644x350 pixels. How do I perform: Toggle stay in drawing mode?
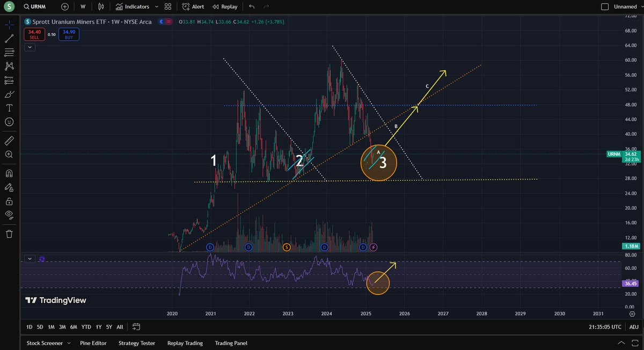9,187
